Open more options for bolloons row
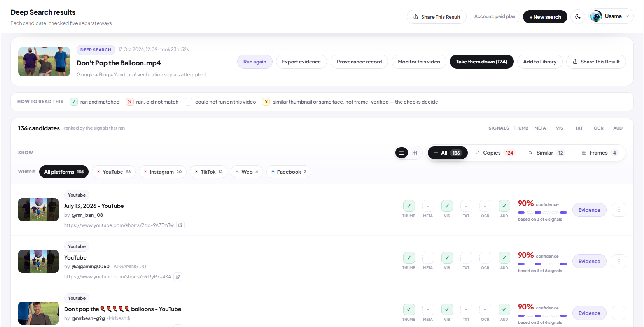This screenshot has width=644, height=327. point(619,313)
